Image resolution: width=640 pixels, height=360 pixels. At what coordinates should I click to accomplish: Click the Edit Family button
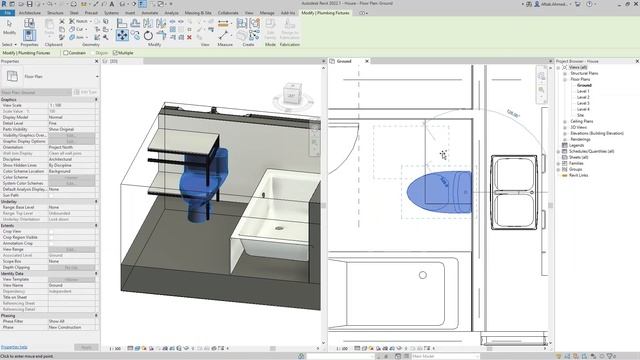point(270,29)
